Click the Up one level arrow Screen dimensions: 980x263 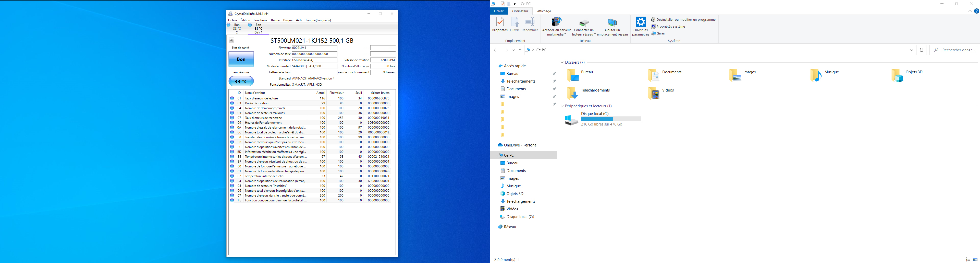pyautogui.click(x=520, y=50)
